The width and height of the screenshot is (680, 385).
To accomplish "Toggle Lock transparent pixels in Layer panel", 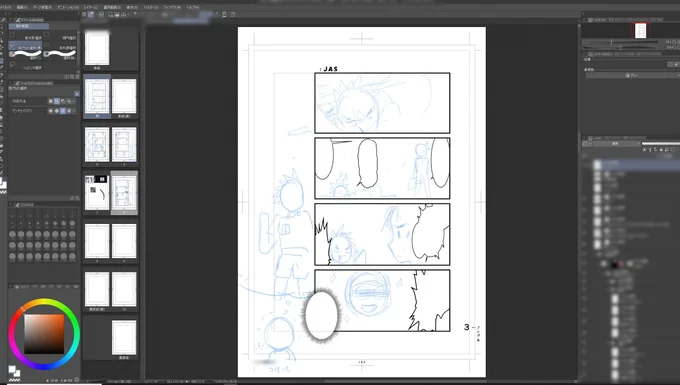I will (x=667, y=150).
